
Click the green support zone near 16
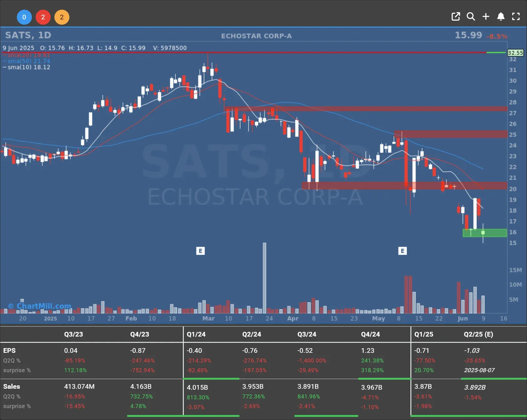coord(485,233)
